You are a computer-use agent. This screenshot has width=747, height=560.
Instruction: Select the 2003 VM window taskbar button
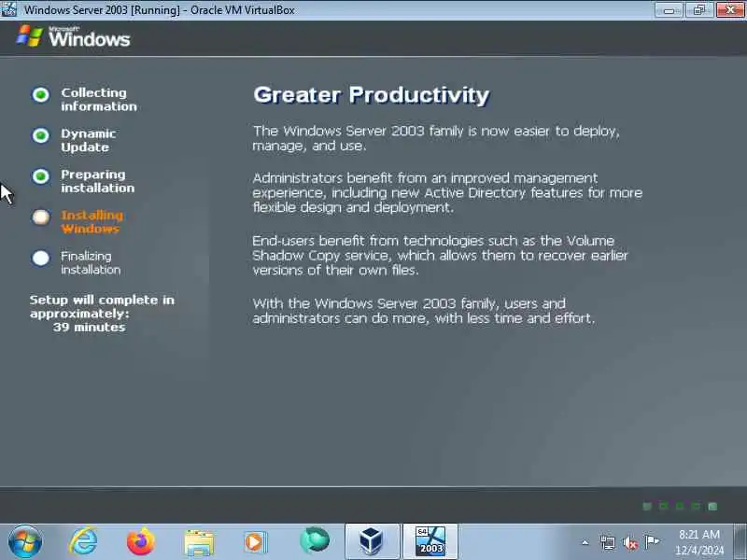430,541
